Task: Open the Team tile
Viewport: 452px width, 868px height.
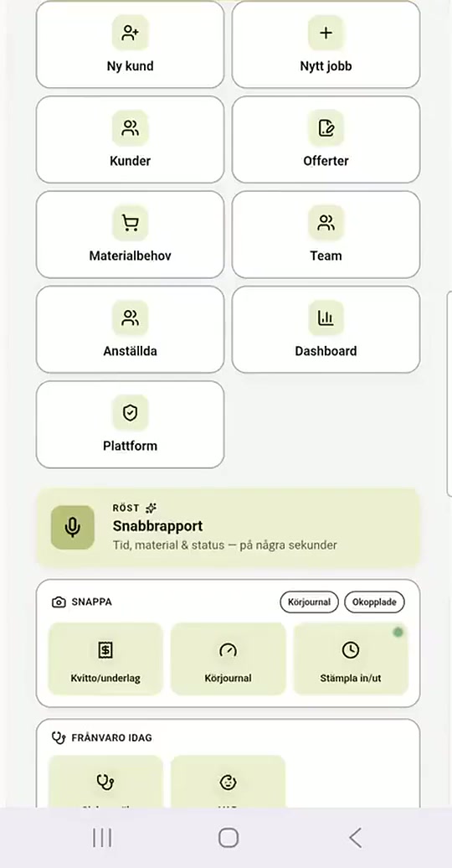Action: tap(326, 234)
